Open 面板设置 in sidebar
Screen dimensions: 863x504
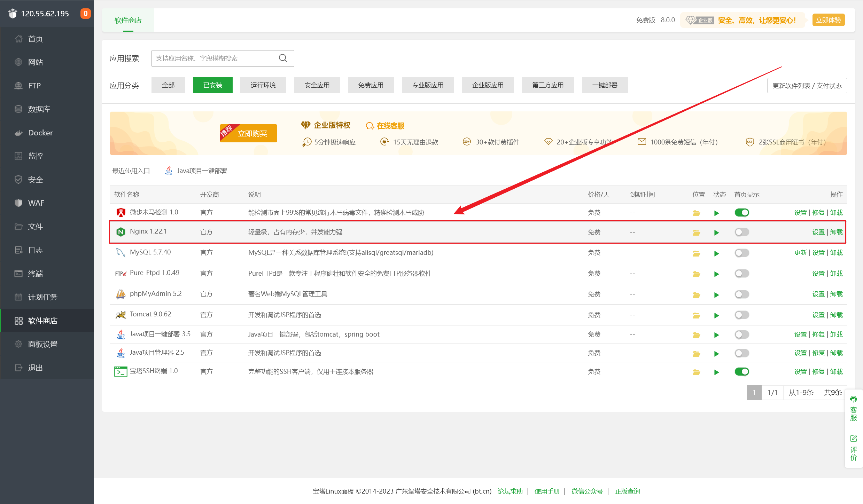coord(47,344)
